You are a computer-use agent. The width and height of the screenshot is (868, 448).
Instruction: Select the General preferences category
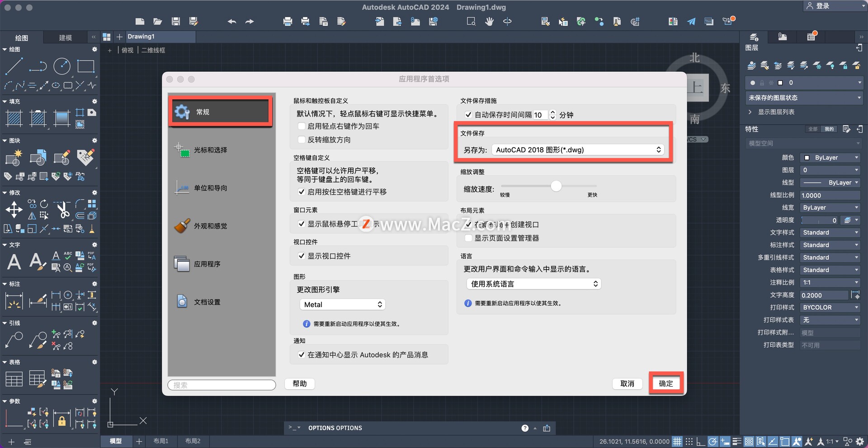coord(221,112)
